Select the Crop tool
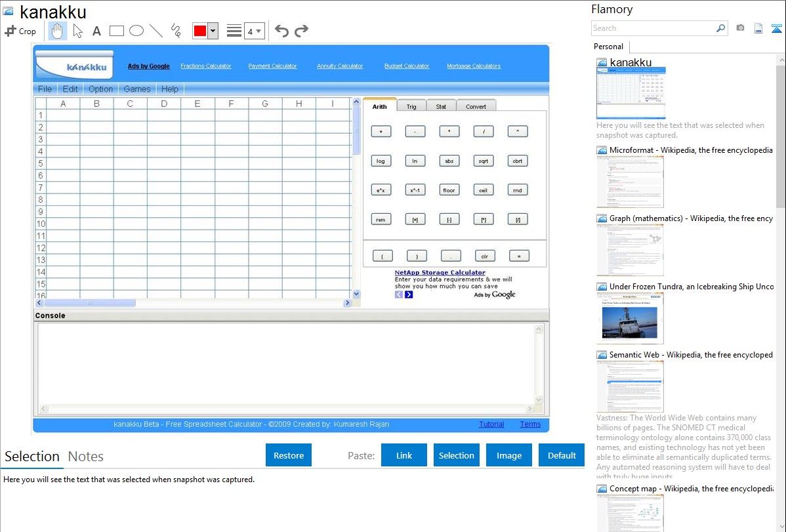Image resolution: width=786 pixels, height=532 pixels. [20, 31]
